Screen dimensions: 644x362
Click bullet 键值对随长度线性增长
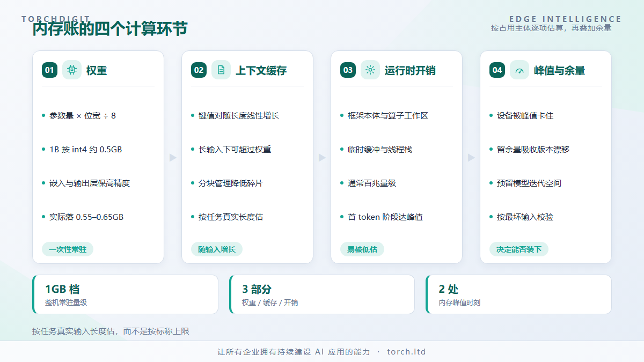[x=239, y=116]
